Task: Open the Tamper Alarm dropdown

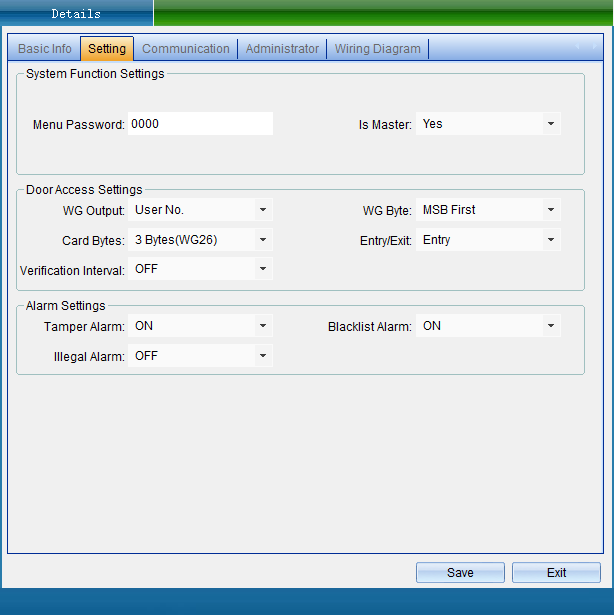Action: 262,326
